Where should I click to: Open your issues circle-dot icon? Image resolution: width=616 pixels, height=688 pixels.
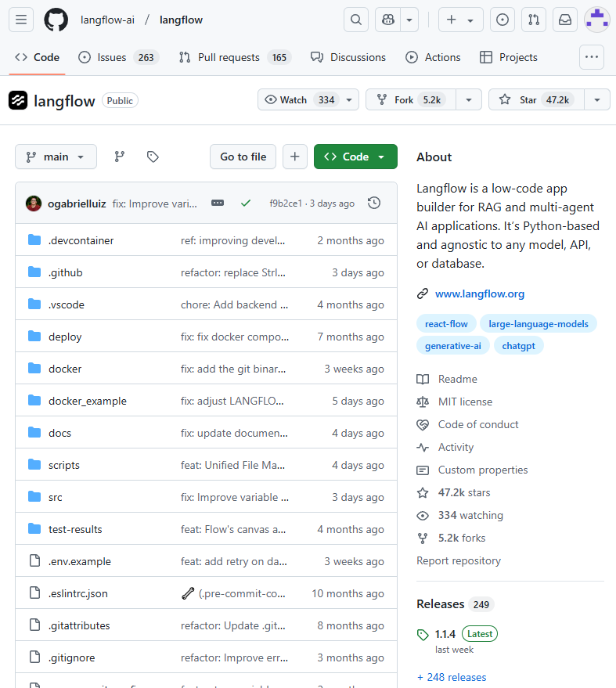(503, 20)
